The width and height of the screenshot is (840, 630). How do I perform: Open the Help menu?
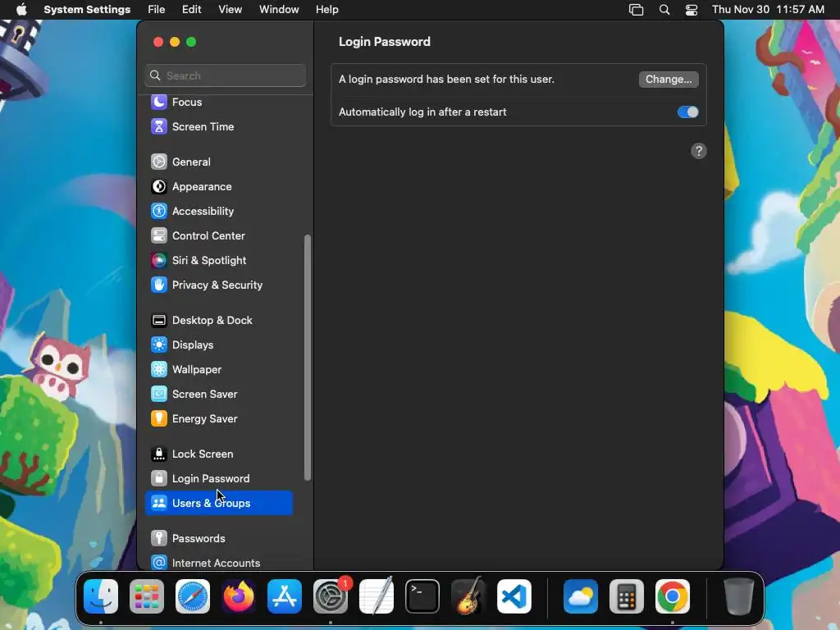pos(326,10)
